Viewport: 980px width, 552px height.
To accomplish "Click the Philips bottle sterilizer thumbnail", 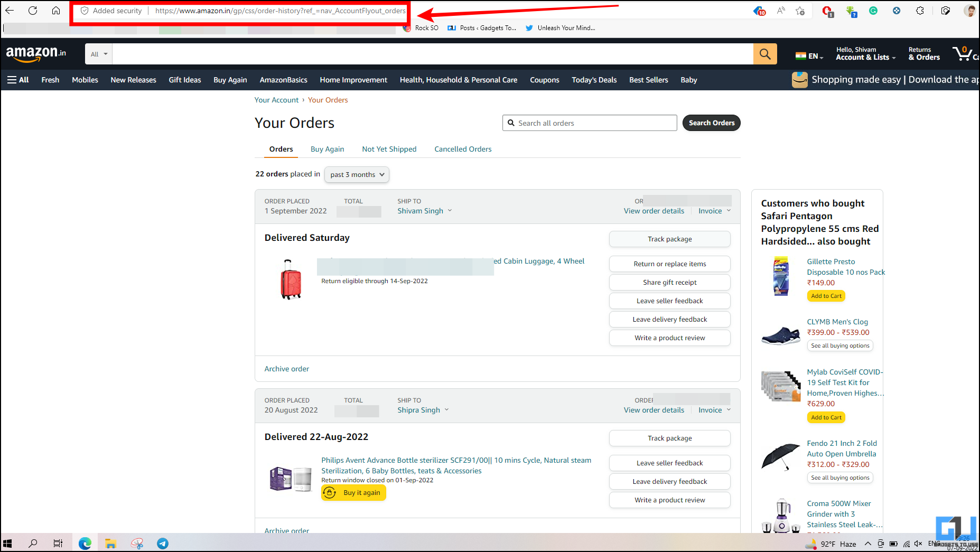I will pyautogui.click(x=291, y=479).
